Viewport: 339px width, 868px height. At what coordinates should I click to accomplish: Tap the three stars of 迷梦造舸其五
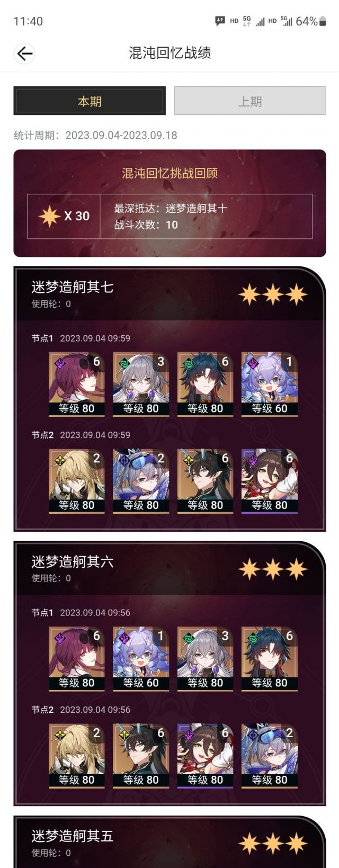point(273,843)
